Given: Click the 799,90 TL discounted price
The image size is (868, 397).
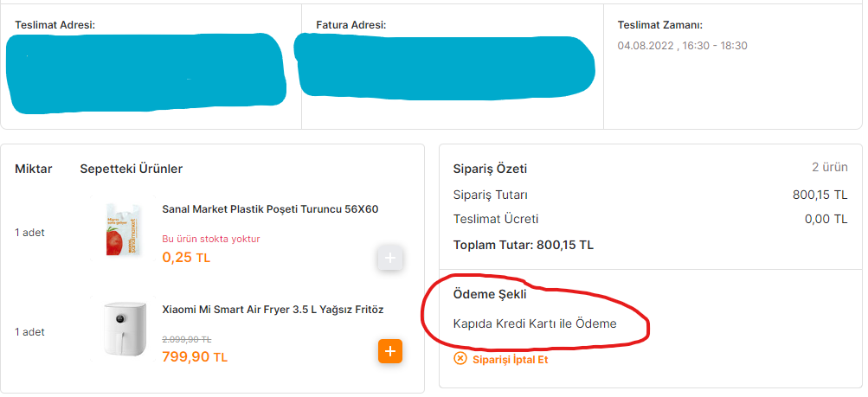Looking at the screenshot, I should click(195, 356).
